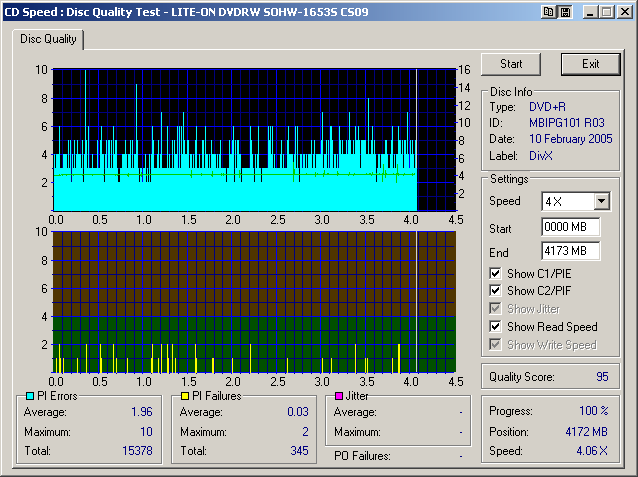Viewport: 638px width, 477px height.
Task: Uncheck the Show C1/PIE checkbox
Action: point(496,273)
